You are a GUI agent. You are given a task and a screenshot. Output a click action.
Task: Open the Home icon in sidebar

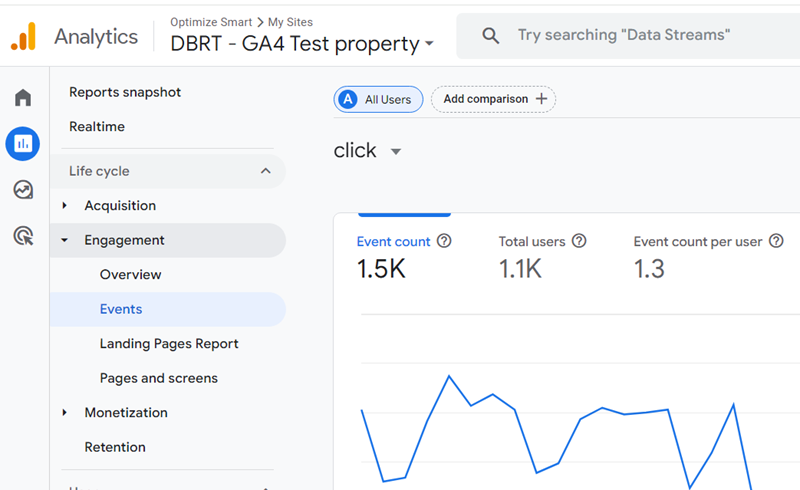click(x=23, y=97)
